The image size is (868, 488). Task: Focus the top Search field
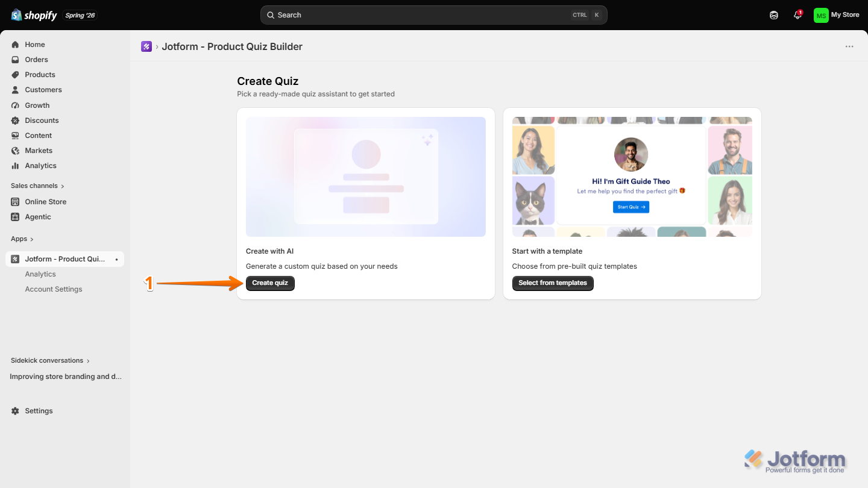tap(433, 15)
